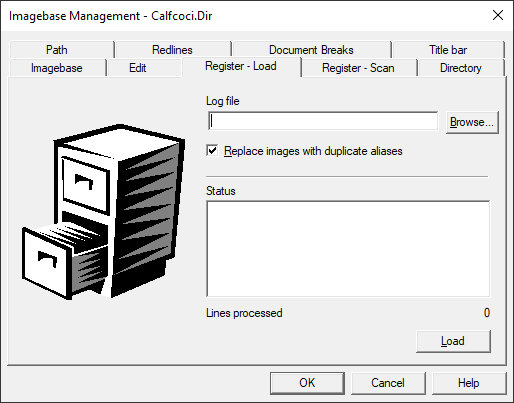Start loading with the Load button
The width and height of the screenshot is (514, 403).
point(453,341)
